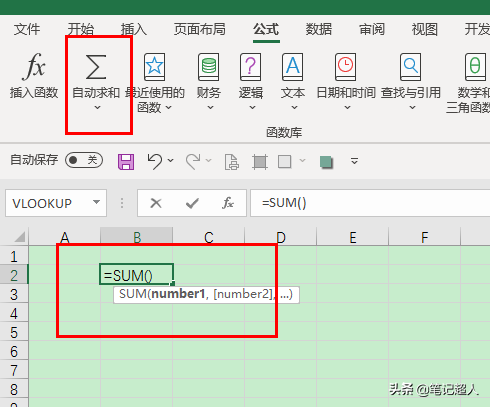Open Customize Quick Access Toolbar dropdown
Viewport: 490px width, 407px height.
[354, 161]
